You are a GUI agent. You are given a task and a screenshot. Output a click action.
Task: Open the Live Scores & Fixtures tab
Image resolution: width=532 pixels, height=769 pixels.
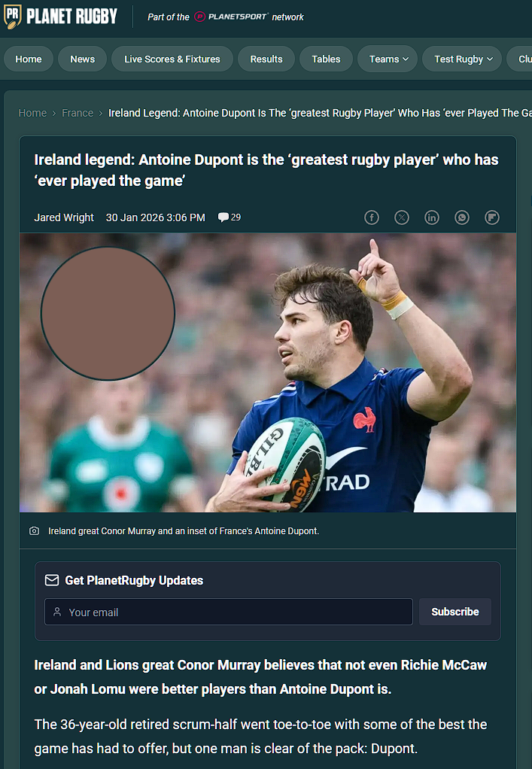[172, 59]
